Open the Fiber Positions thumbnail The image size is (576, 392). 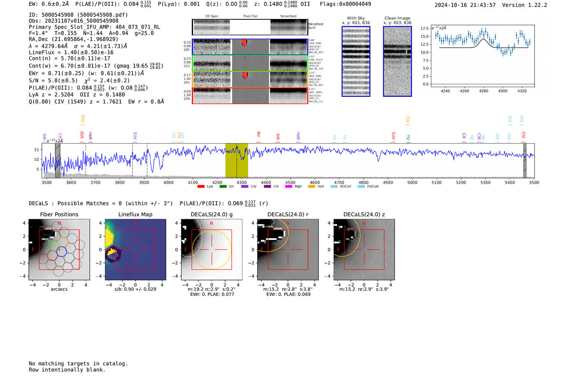[59, 249]
